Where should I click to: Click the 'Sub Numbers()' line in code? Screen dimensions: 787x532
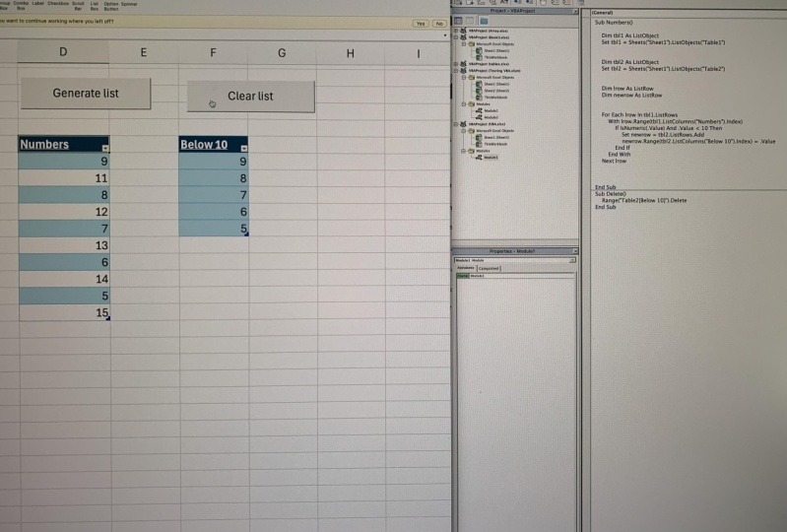click(x=614, y=23)
